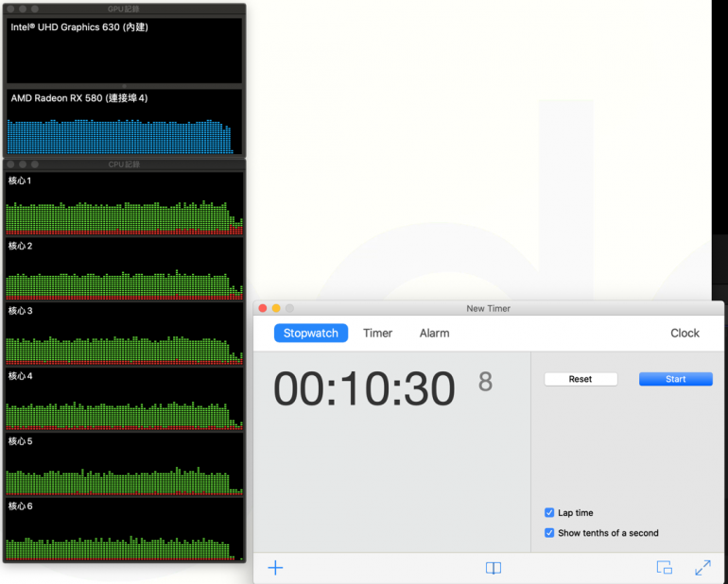Screen dimensions: 728x584
Task: Close the CPU history window
Action: tap(10, 164)
